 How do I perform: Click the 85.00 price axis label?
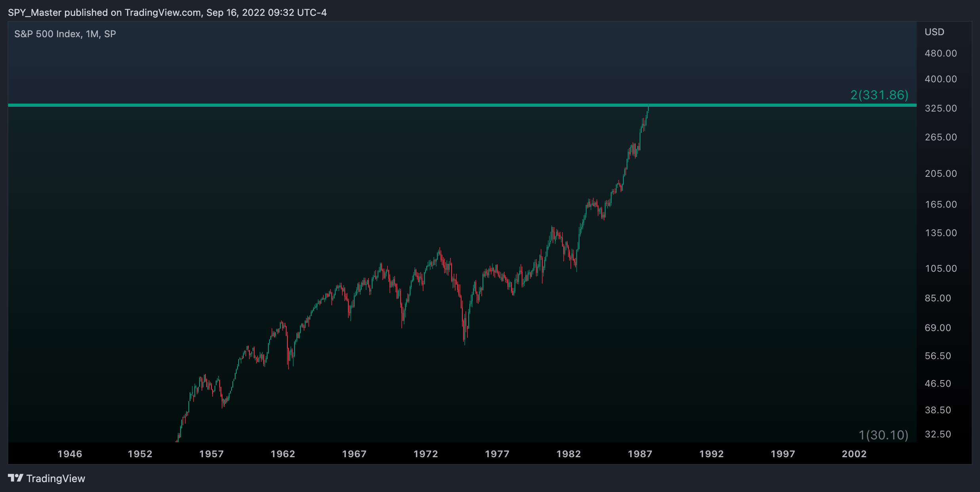[x=938, y=298]
